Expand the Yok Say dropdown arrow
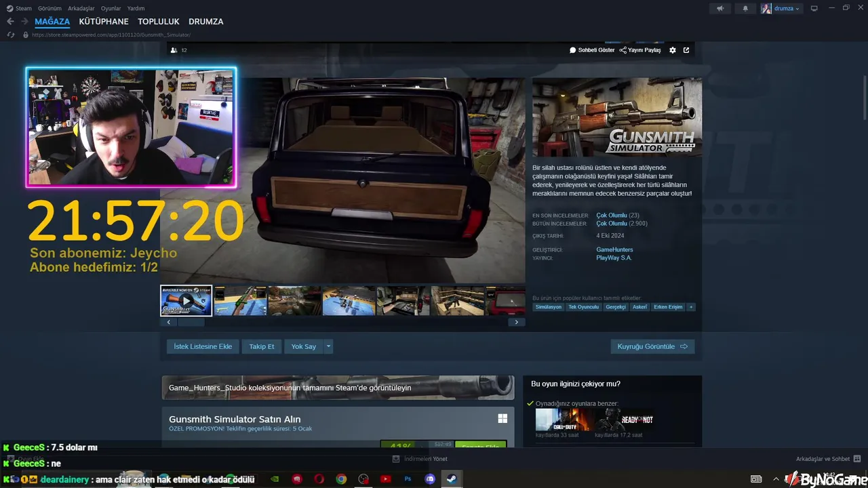 [x=328, y=346]
